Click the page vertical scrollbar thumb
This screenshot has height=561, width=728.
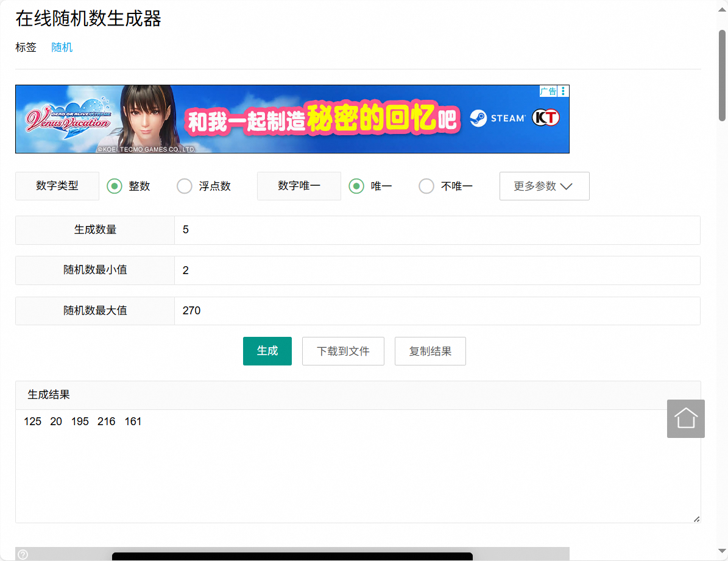point(722,76)
